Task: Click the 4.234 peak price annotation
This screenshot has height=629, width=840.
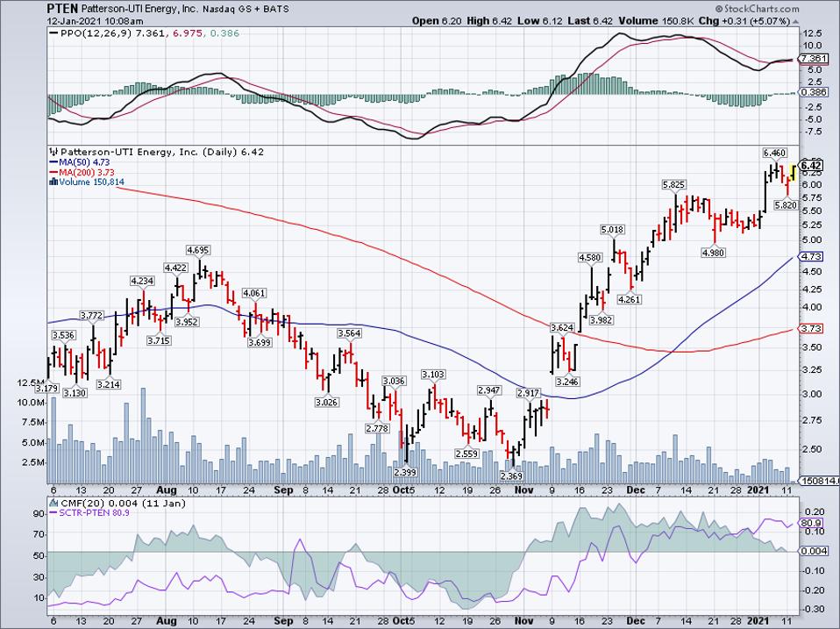Action: point(142,281)
